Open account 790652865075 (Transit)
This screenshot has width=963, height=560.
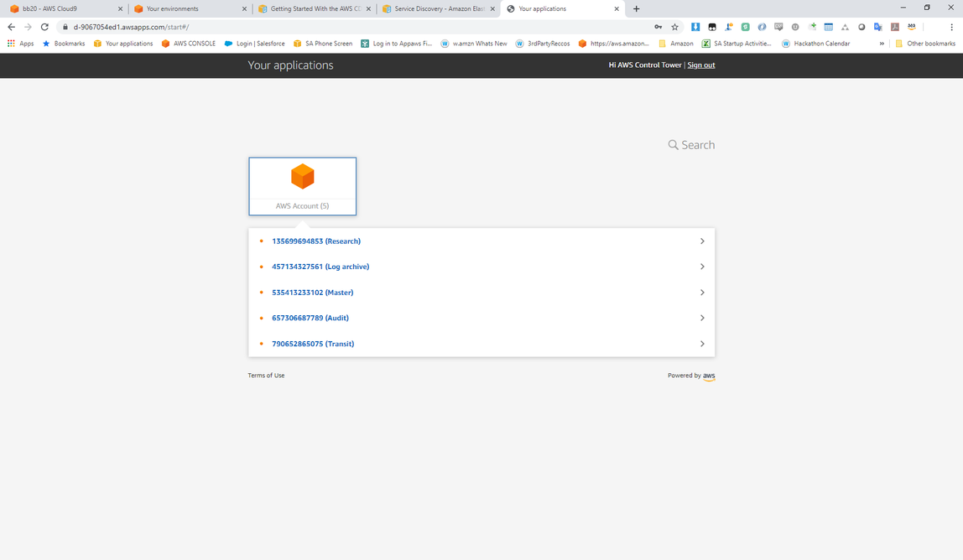pos(313,344)
